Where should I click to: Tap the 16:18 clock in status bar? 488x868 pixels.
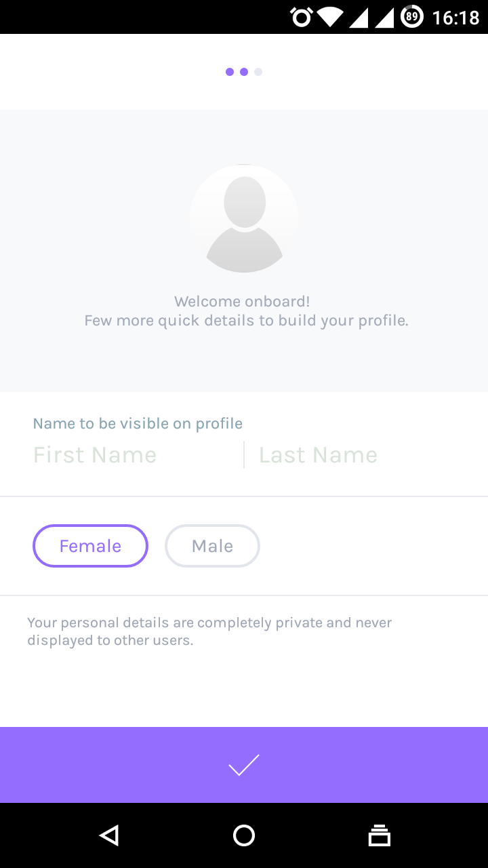pos(455,17)
